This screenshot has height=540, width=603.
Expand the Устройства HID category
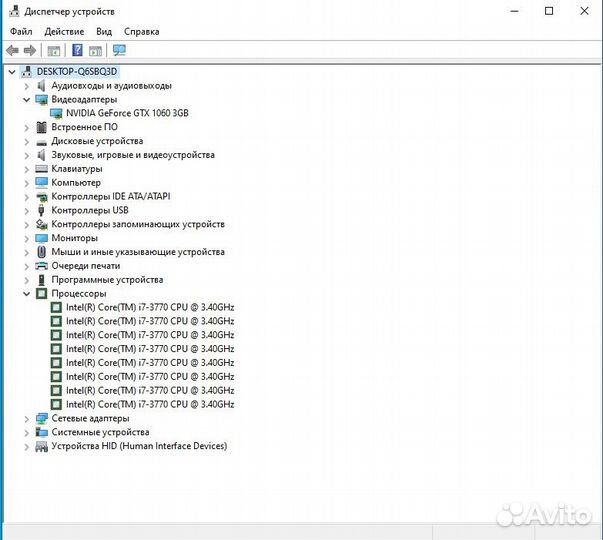click(27, 447)
